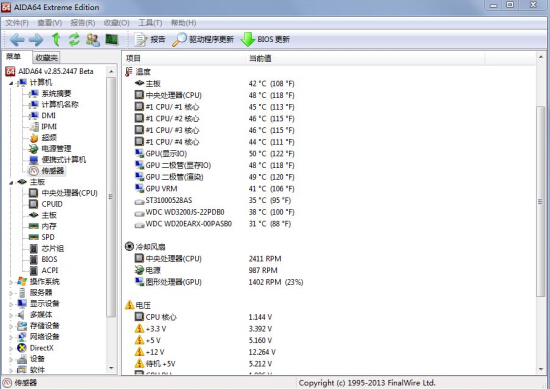Click BIOS 更新 button with green arrow
550x389 pixels.
265,39
